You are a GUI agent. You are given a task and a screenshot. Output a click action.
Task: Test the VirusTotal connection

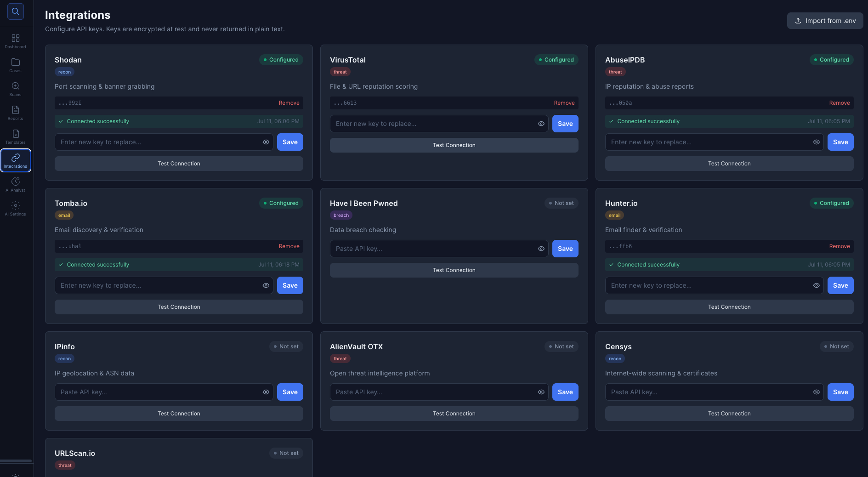click(454, 145)
